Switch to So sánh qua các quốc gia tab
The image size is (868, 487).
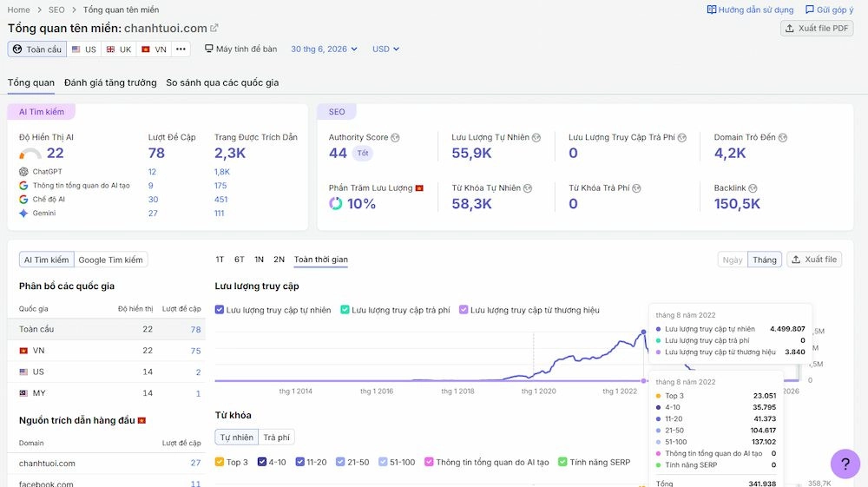[x=222, y=82]
